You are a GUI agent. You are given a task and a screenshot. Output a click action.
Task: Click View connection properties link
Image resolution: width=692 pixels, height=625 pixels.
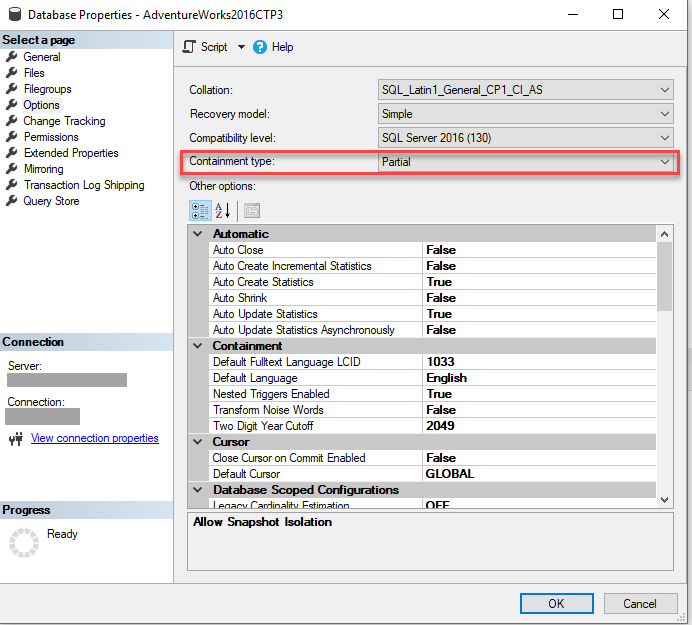pos(94,438)
